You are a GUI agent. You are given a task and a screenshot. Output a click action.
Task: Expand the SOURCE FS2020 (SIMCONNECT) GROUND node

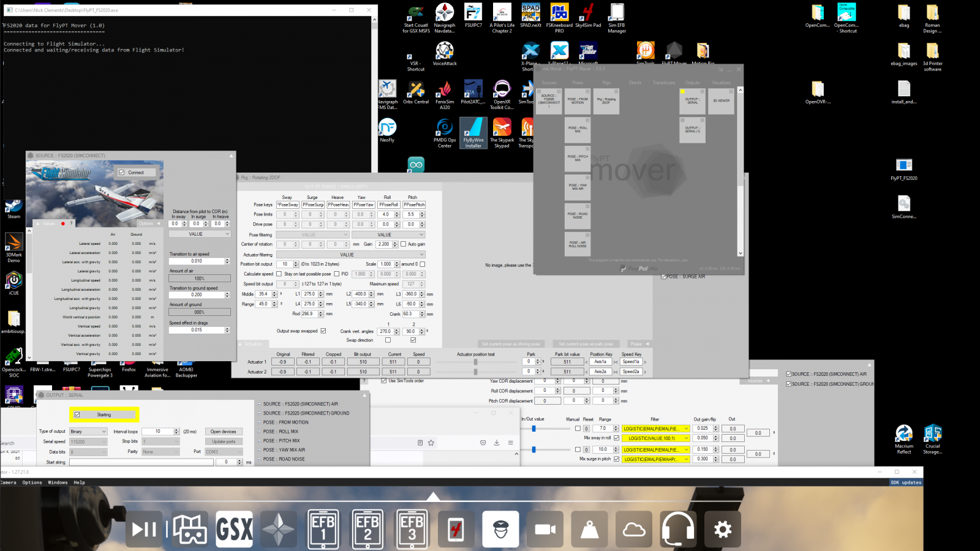tap(259, 413)
